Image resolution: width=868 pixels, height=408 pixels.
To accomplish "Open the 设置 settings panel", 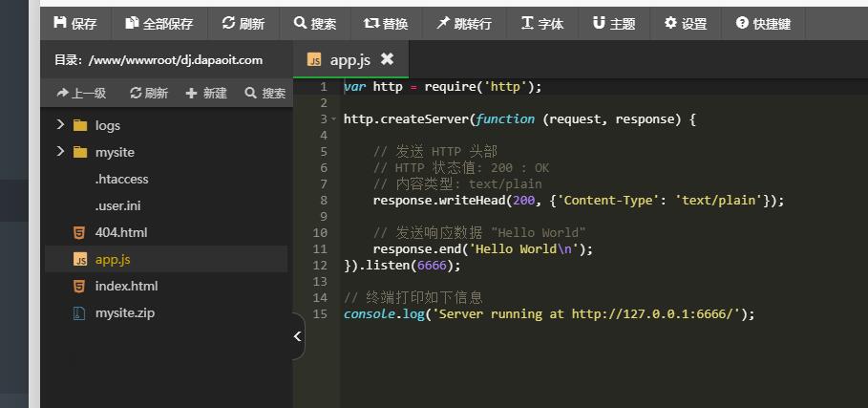I will pos(686,24).
